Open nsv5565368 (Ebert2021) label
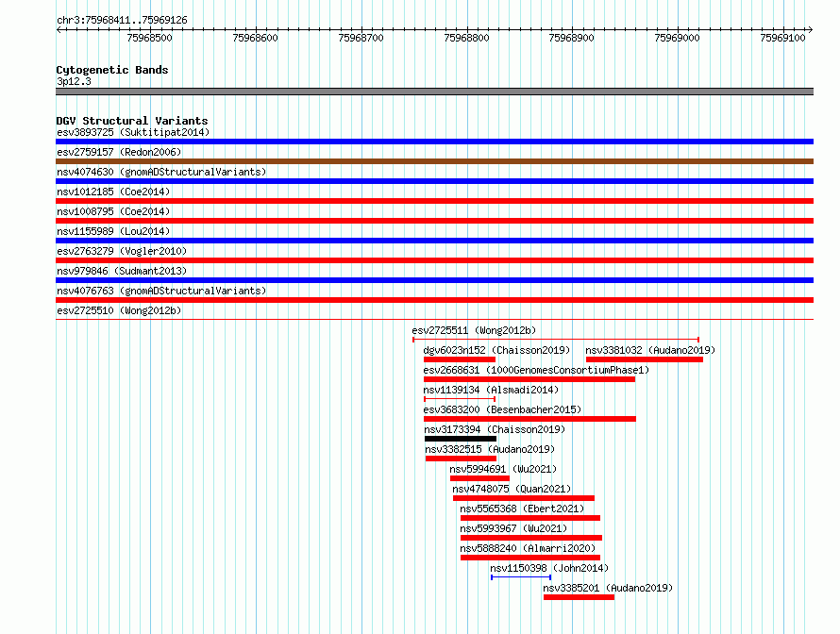Screen dimensions: 840x634 522,509
